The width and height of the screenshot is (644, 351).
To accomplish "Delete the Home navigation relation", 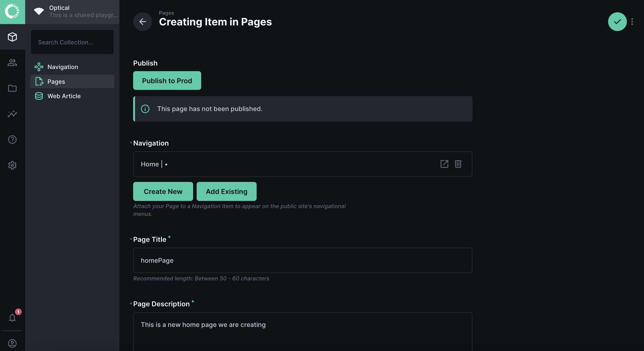I will point(458,164).
